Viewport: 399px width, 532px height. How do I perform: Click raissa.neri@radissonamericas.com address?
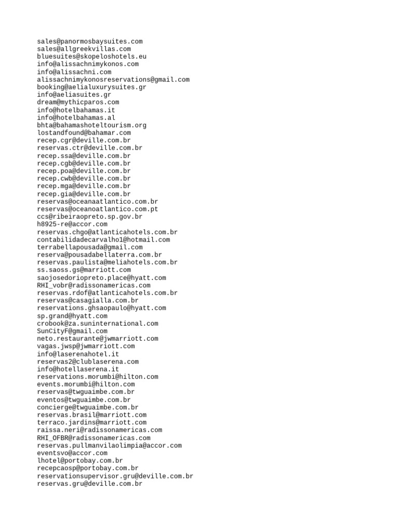(100, 430)
